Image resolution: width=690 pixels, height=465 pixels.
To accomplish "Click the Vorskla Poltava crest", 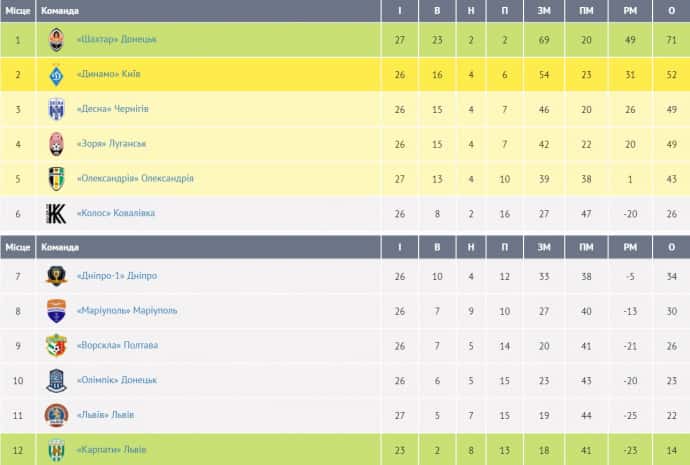I will coord(57,346).
